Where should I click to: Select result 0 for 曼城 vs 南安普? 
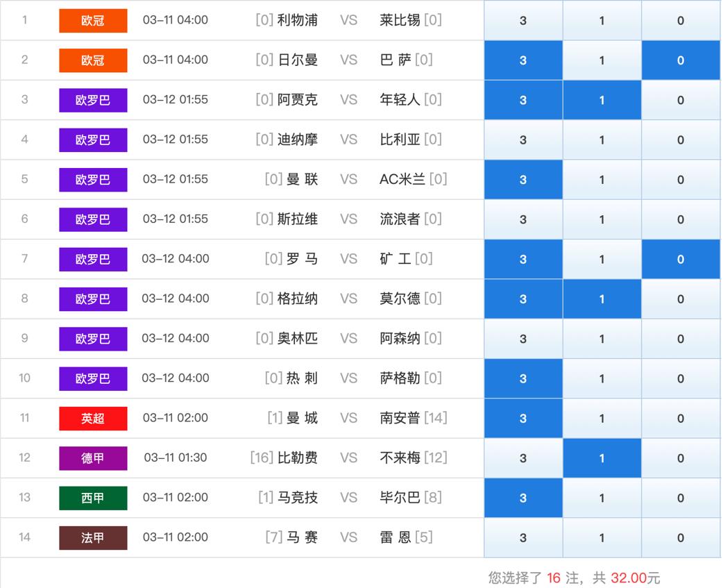pyautogui.click(x=681, y=419)
